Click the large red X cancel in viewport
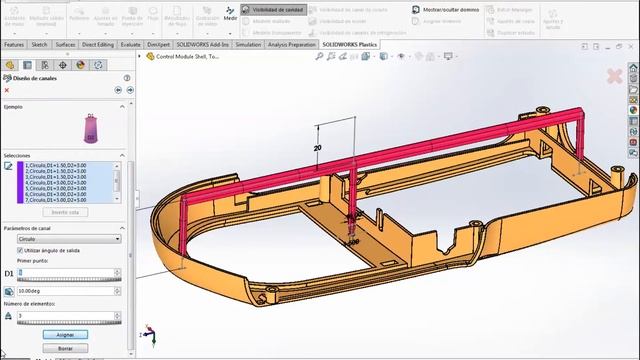 (615, 76)
